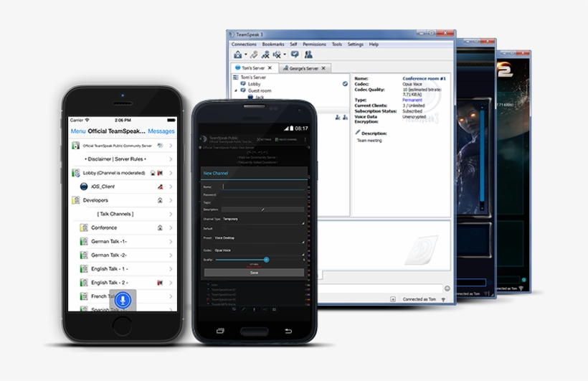
Task: Tap the muted microphone icon on the iOS_Client row
Action: (160, 187)
